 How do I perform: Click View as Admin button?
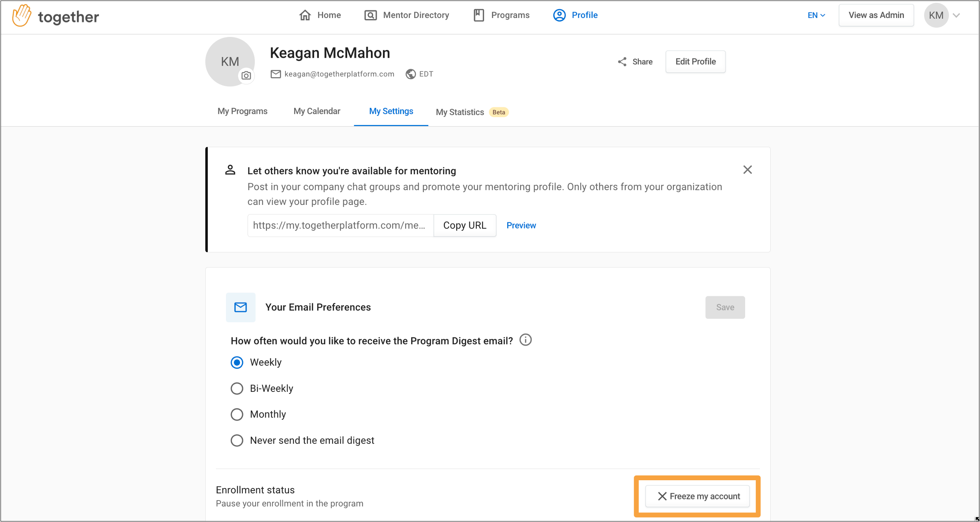pos(876,15)
